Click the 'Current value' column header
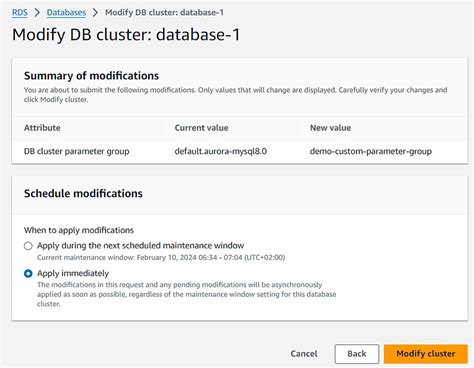This screenshot has width=474, height=368. 201,128
